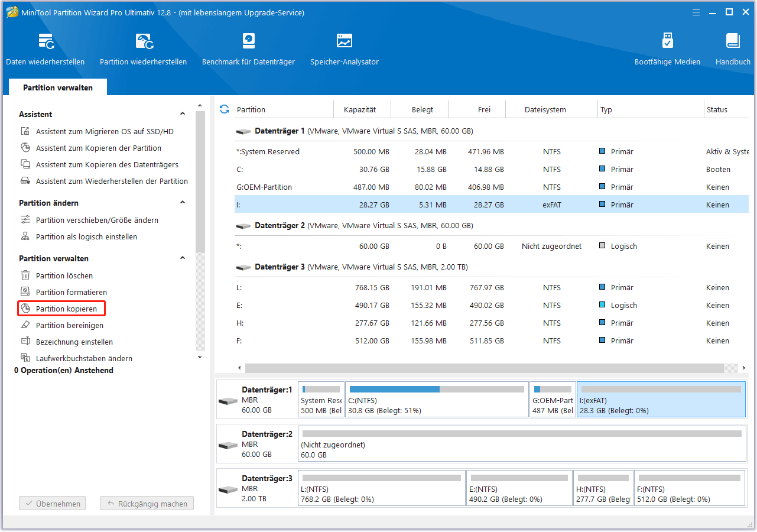Choose Laufwerkbuchstaben ändern
The width and height of the screenshot is (757, 532).
[76, 359]
